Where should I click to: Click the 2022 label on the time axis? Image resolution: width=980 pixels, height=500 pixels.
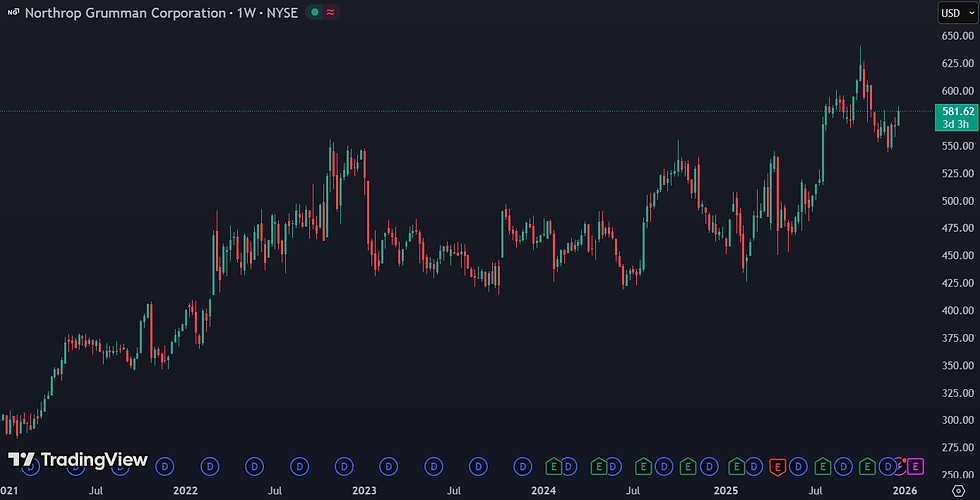pos(187,491)
